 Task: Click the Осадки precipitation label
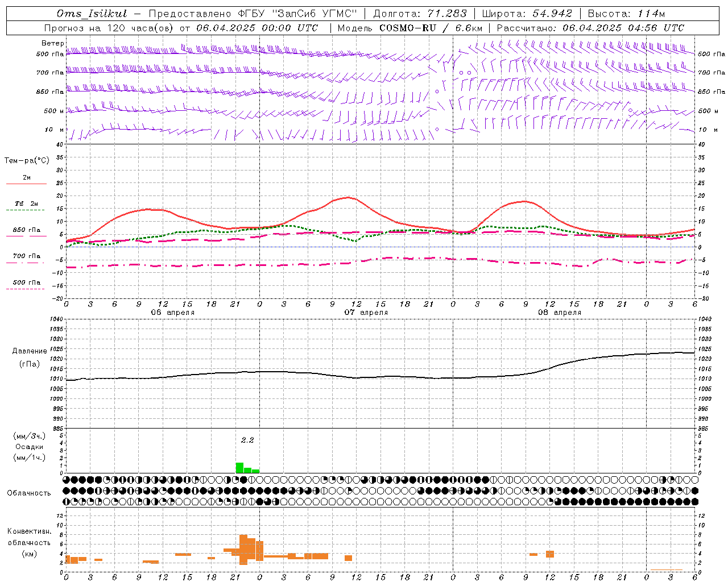(30, 447)
